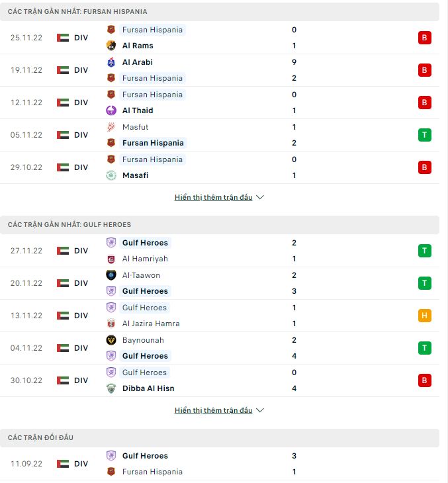The height and width of the screenshot is (483, 448).
Task: Click the Baynounah club logo
Action: [111, 340]
